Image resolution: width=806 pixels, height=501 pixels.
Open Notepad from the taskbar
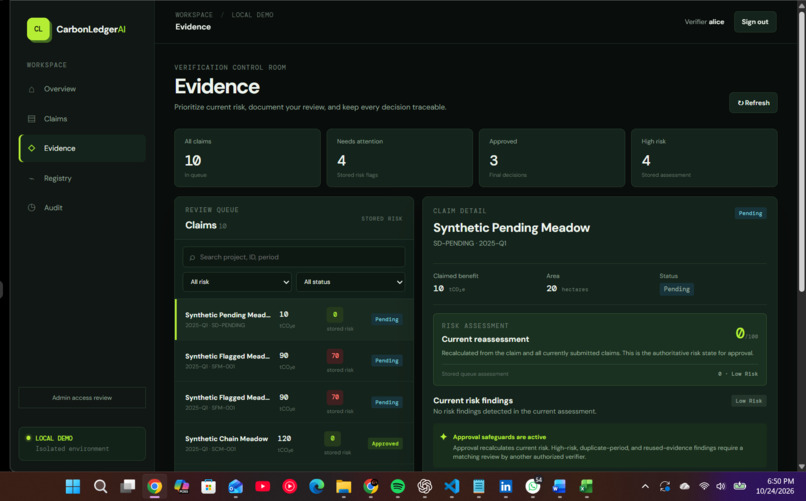coord(479,486)
